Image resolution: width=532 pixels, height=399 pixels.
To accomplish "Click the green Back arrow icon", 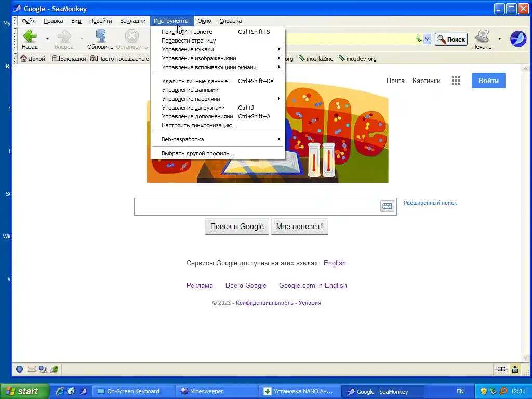I will 30,36.
